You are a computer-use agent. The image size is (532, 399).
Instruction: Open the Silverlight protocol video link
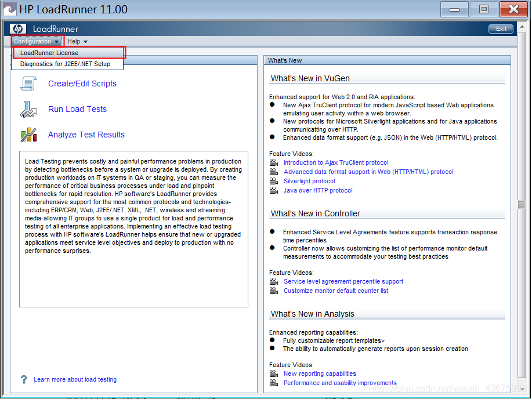pyautogui.click(x=309, y=181)
